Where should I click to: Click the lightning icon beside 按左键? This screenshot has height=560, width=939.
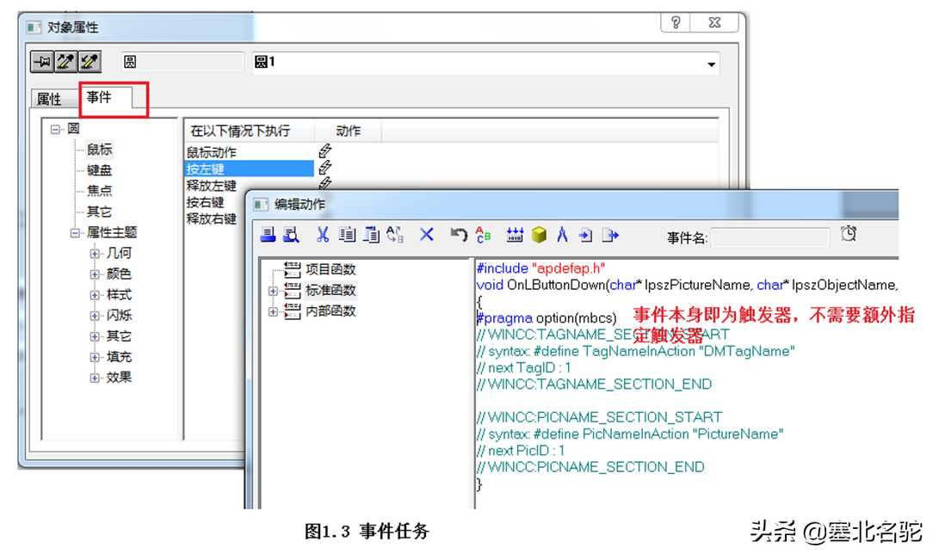[x=325, y=168]
